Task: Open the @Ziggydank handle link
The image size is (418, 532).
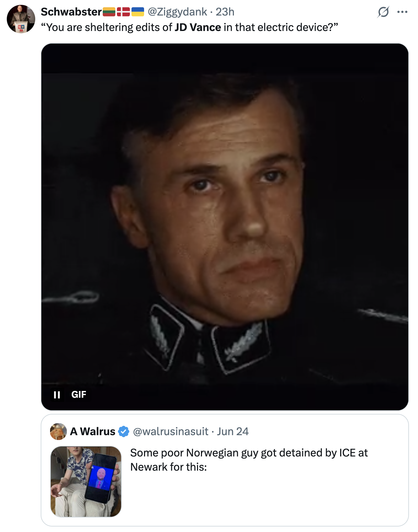Action: 177,12
